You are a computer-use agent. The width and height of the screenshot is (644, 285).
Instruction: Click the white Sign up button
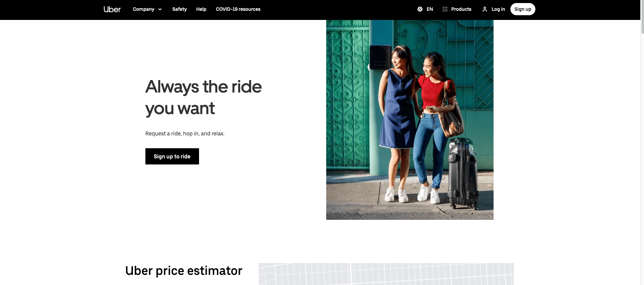(523, 9)
